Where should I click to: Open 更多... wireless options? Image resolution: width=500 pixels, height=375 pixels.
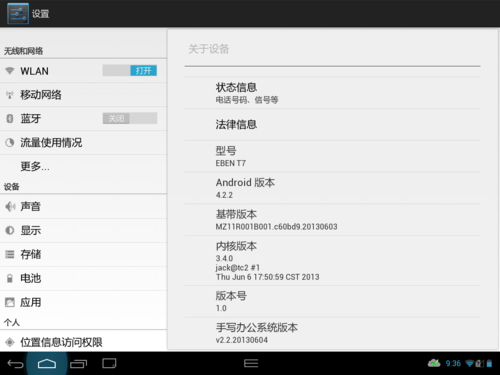pos(83,166)
